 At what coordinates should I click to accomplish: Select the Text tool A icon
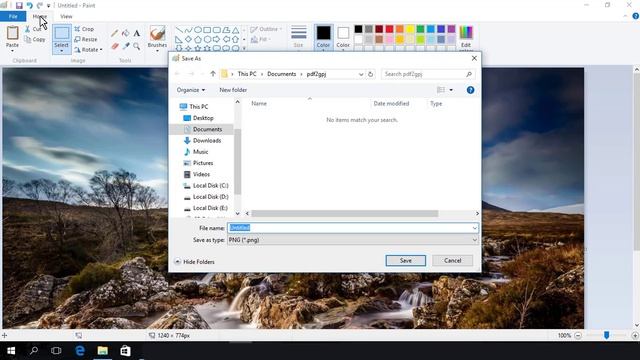click(x=137, y=33)
